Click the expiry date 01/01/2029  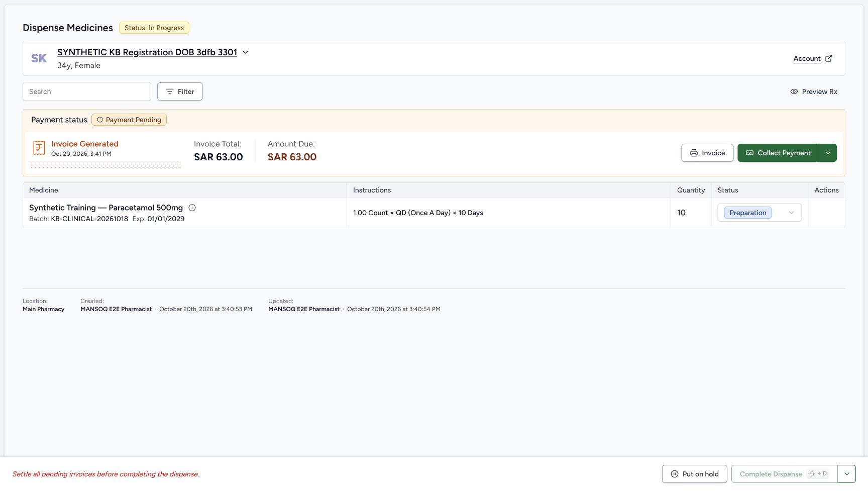pyautogui.click(x=166, y=219)
